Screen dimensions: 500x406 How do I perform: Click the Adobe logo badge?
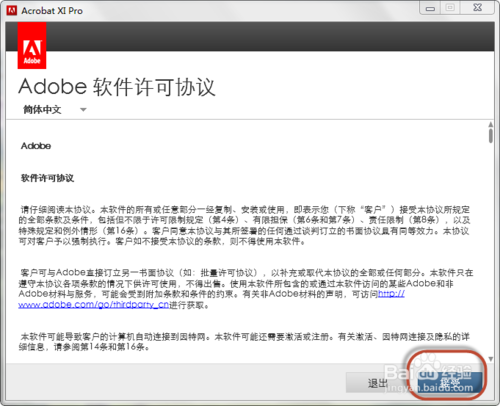pos(32,46)
